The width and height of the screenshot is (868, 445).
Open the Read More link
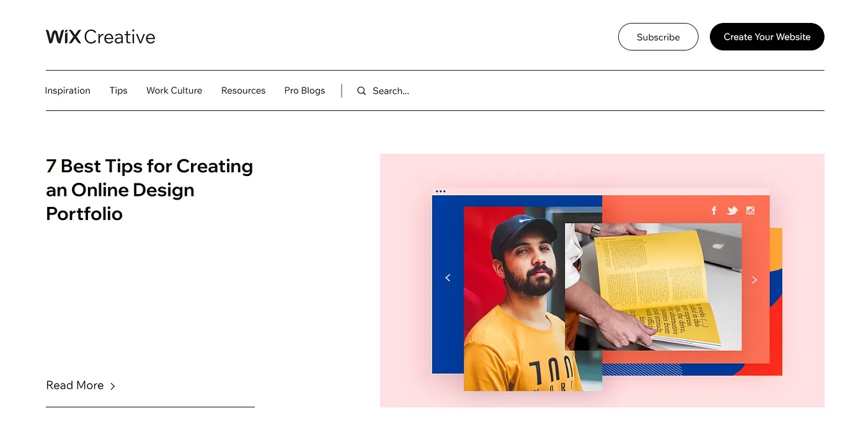[75, 386]
